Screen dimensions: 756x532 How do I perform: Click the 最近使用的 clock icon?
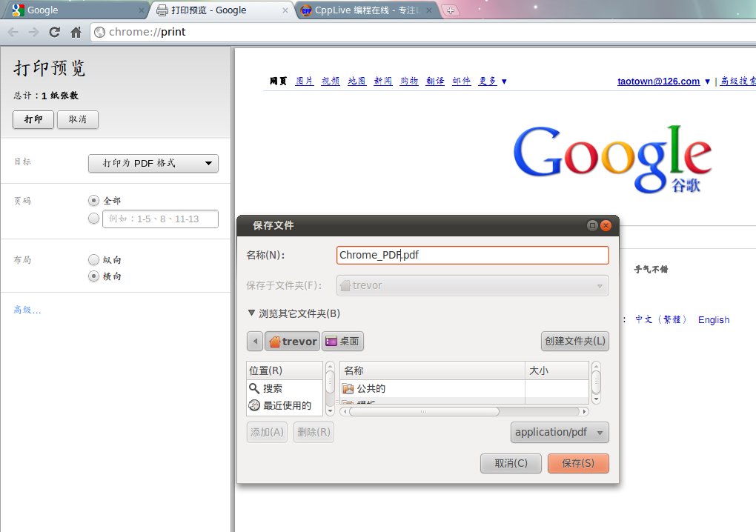(254, 405)
